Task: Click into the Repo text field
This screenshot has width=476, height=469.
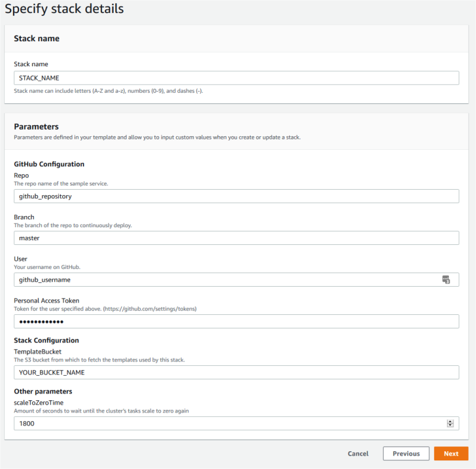Action: (x=236, y=196)
